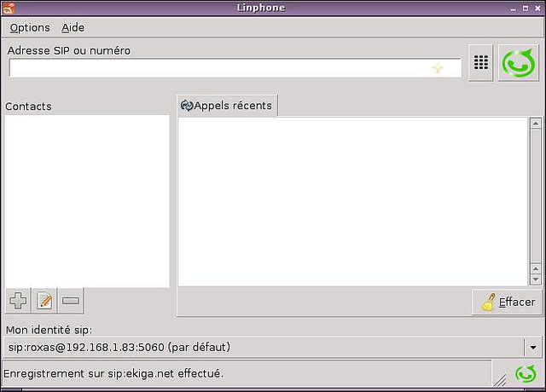Click the empty Contacts list area
Image resolution: width=546 pixels, height=392 pixels.
point(87,201)
